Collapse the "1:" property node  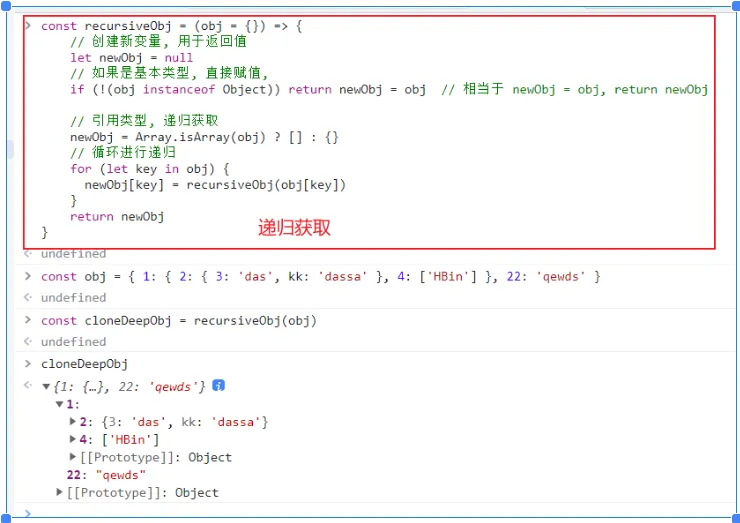(59, 404)
